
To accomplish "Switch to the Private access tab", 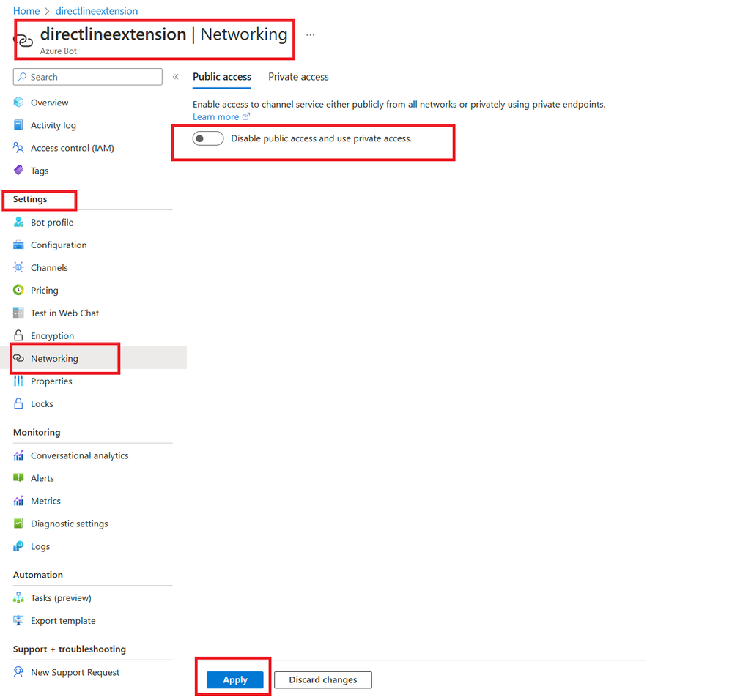I will pos(298,77).
